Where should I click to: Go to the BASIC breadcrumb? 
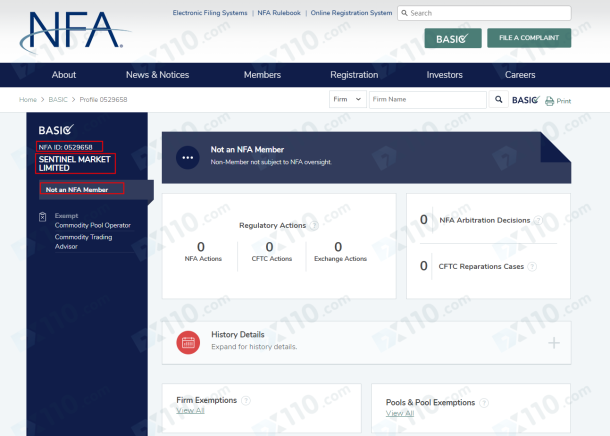58,100
